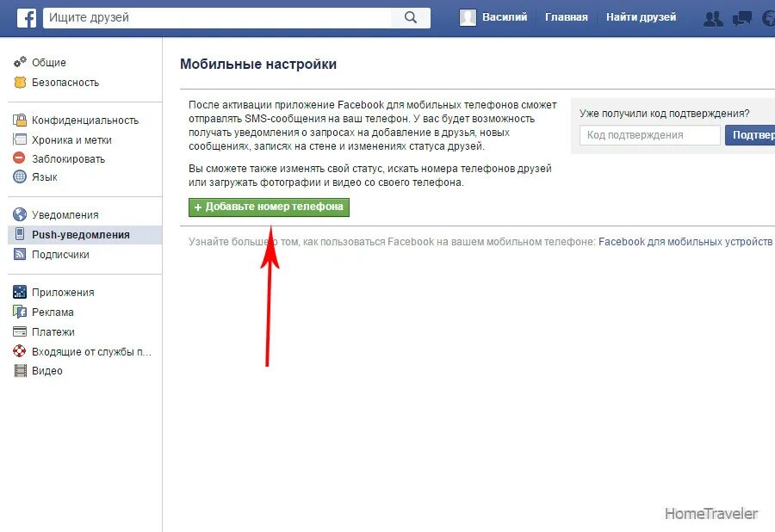Click the search magnifier icon
The height and width of the screenshot is (532, 775).
pyautogui.click(x=410, y=18)
